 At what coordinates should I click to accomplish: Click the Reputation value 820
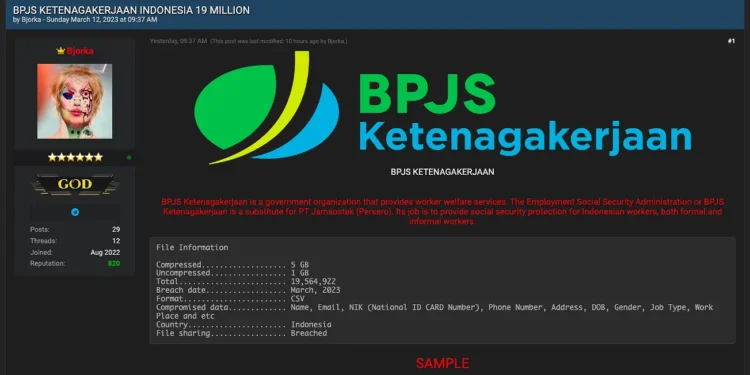click(114, 264)
